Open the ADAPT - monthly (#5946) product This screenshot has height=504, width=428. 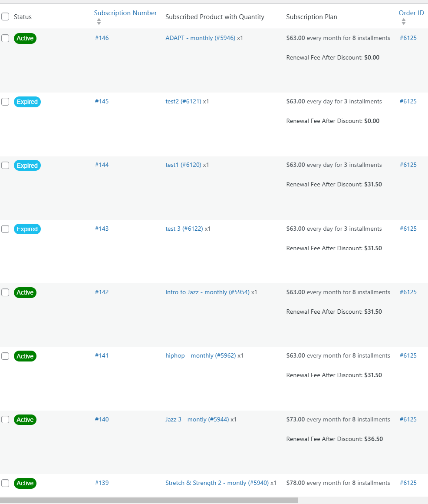point(201,38)
